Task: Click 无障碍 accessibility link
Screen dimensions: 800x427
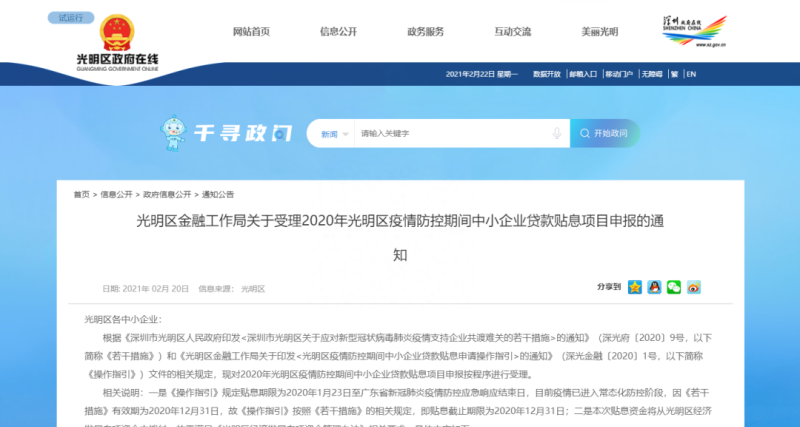Action: click(652, 74)
